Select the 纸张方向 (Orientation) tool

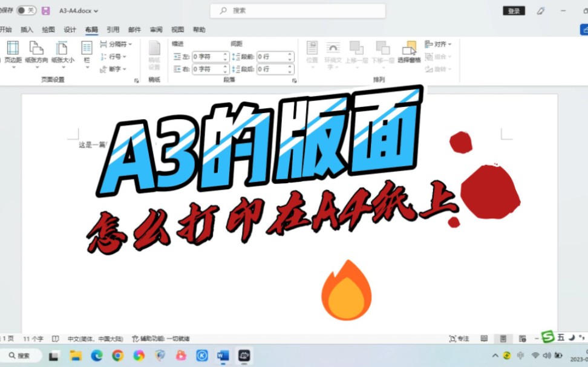[x=37, y=53]
